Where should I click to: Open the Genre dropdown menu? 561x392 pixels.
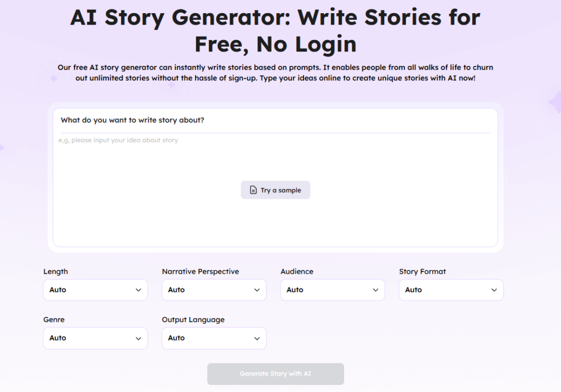pyautogui.click(x=88, y=338)
